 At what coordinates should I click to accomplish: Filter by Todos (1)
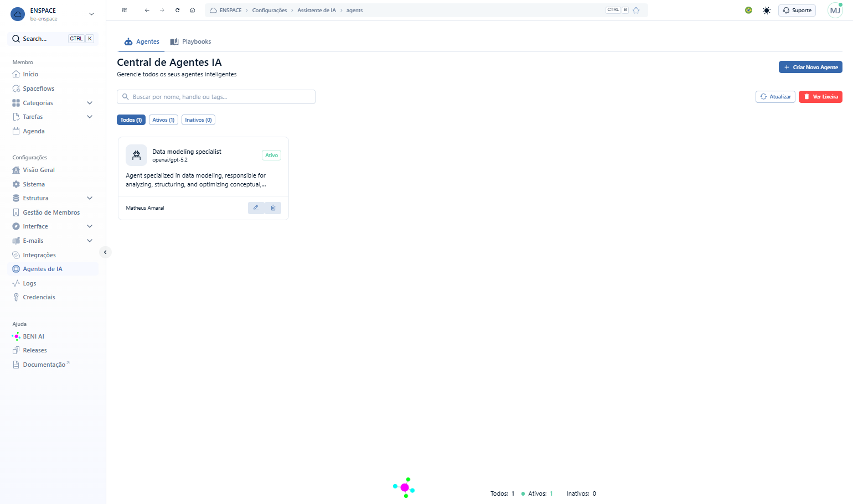tap(131, 120)
